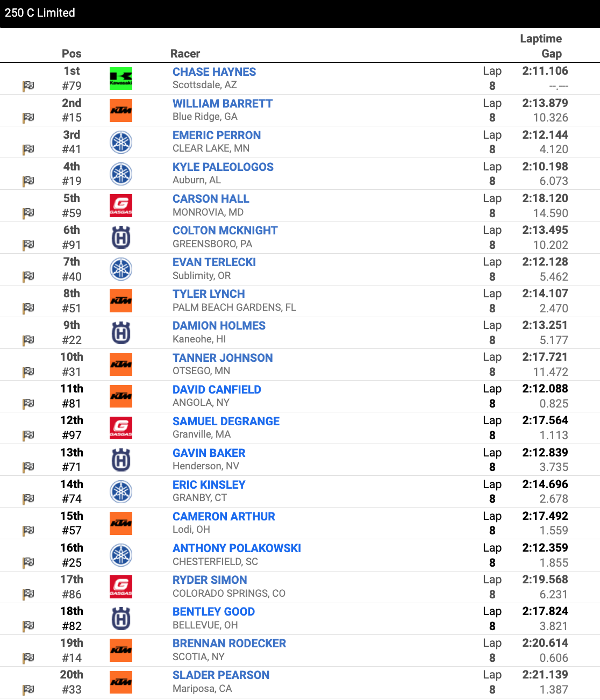Screen dimensions: 600x700
Task: Select the GasGas icon beside Ryder Simon
Action: [120, 587]
